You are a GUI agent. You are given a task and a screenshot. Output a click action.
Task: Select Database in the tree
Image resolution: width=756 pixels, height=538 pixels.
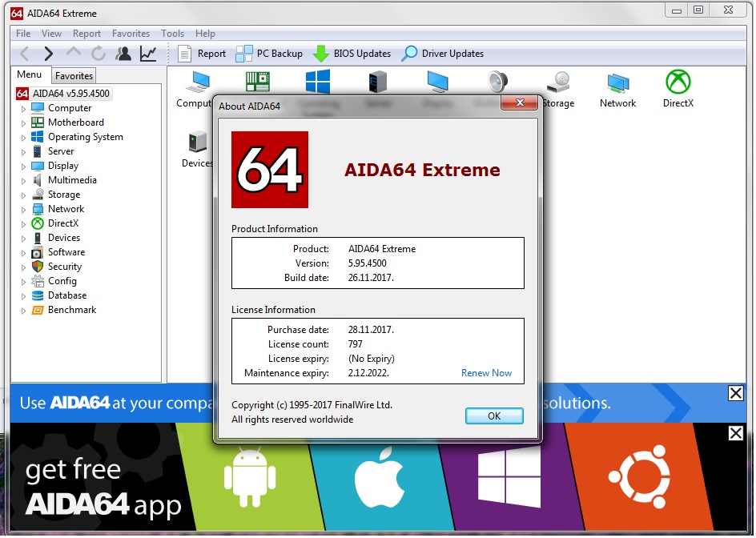point(67,295)
